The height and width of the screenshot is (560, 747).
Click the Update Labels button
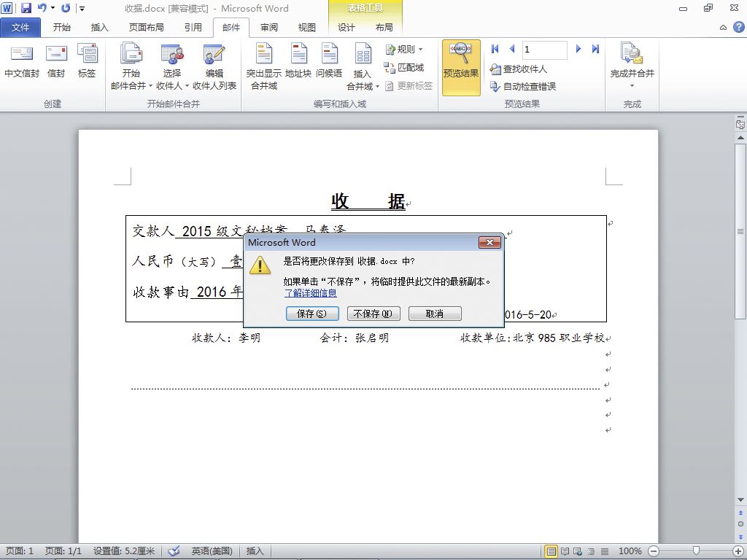[409, 86]
